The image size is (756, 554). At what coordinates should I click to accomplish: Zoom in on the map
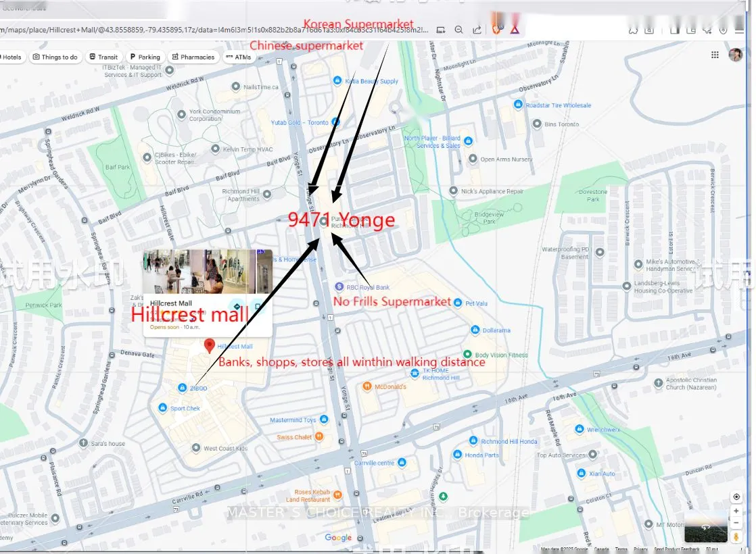(736, 511)
